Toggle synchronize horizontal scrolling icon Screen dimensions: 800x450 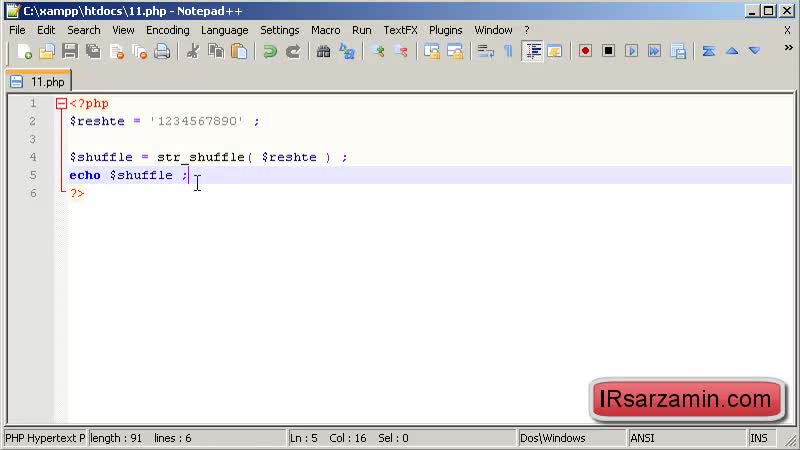[455, 52]
